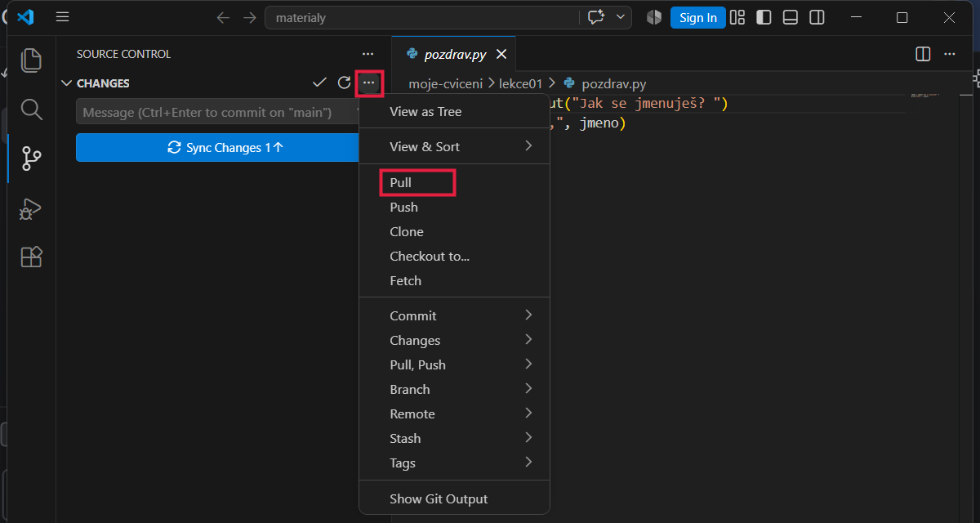Open the Source Control view icon

31,159
